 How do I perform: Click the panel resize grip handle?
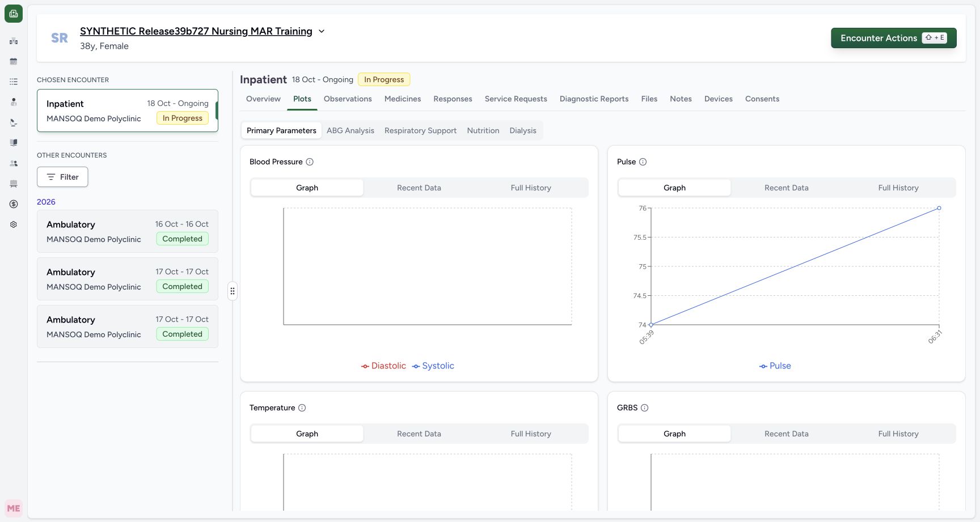(233, 291)
